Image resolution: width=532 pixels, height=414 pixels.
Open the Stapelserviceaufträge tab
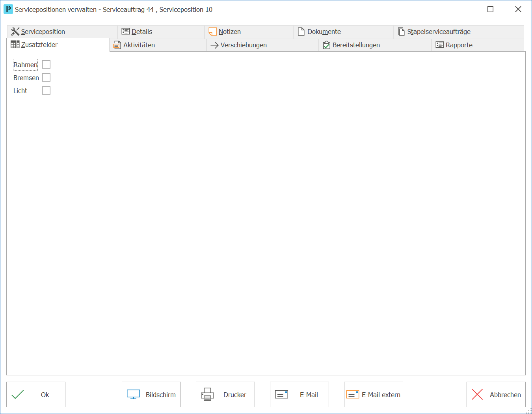click(x=459, y=32)
